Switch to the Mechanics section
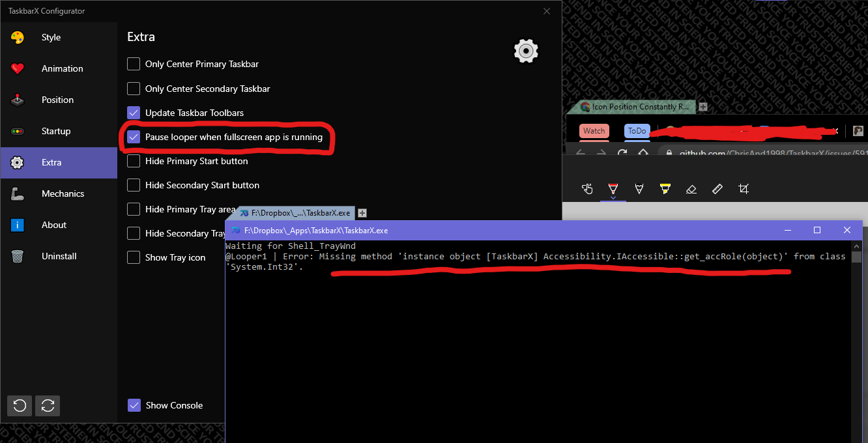 (63, 193)
